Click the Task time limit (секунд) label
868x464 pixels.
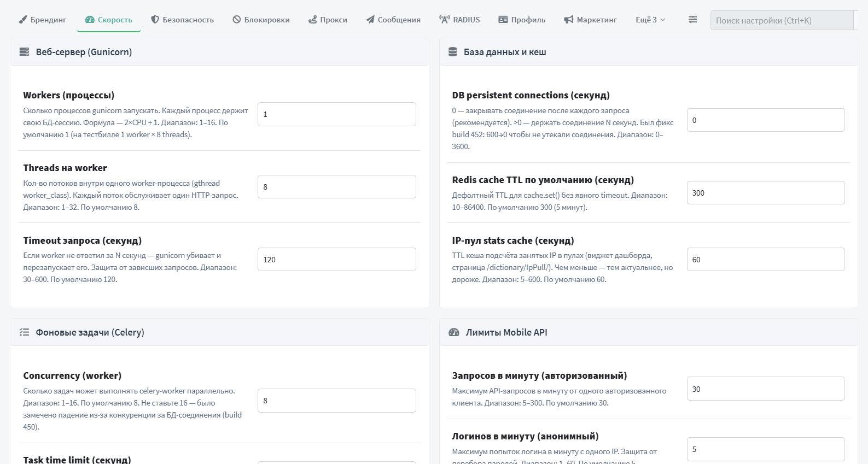(77, 460)
